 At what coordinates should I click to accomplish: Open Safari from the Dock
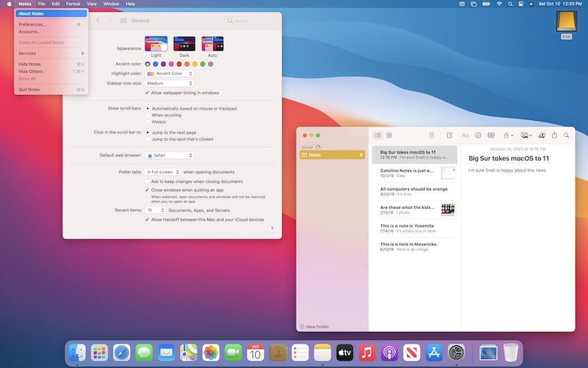tap(122, 353)
